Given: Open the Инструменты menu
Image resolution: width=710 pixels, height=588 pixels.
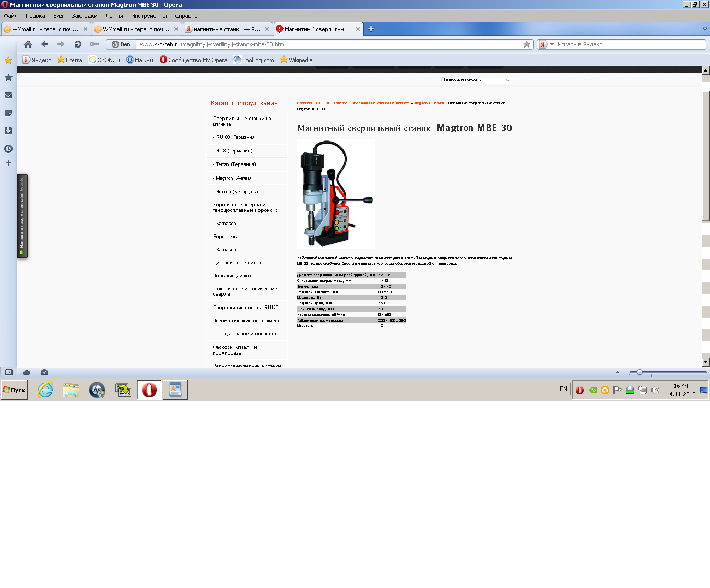Looking at the screenshot, I should (149, 16).
